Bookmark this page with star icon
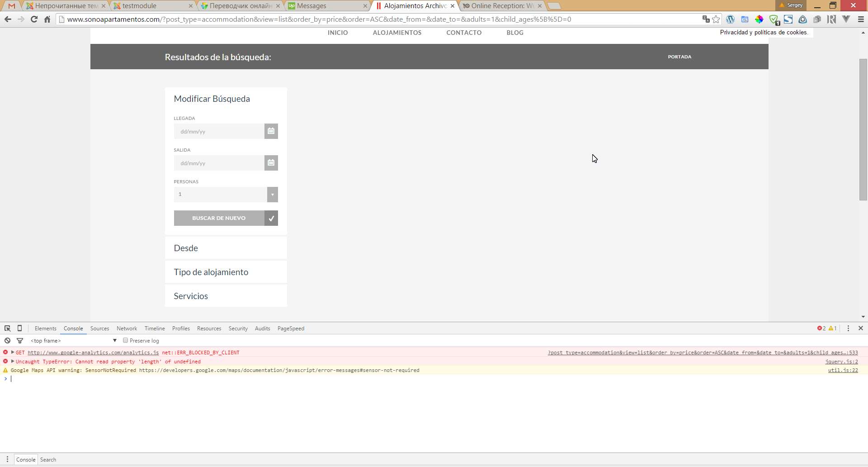 pos(716,19)
